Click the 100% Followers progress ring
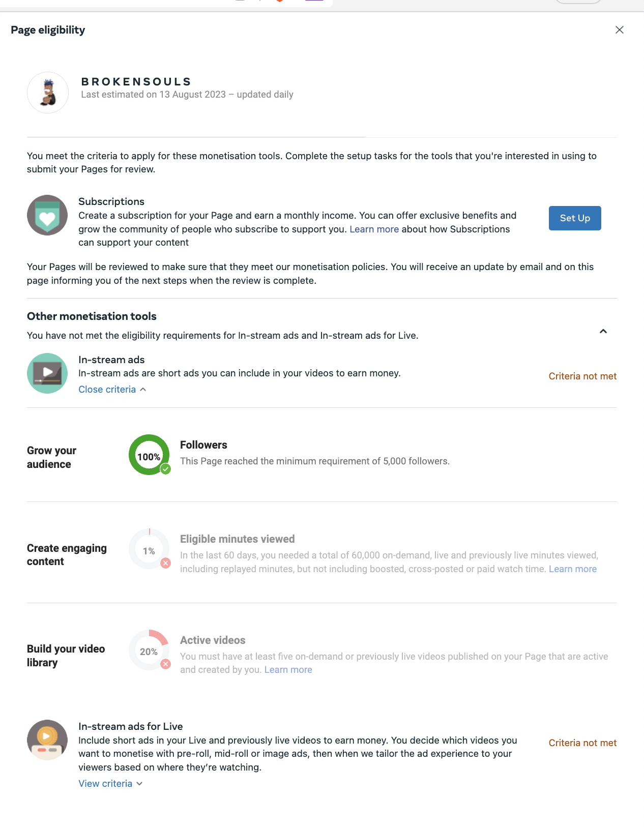644x827 pixels. point(149,455)
